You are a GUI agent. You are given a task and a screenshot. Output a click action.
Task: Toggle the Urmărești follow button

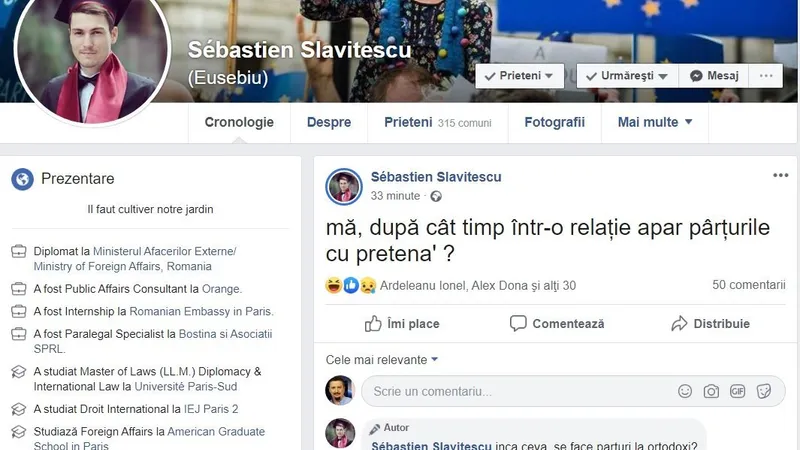(x=628, y=76)
